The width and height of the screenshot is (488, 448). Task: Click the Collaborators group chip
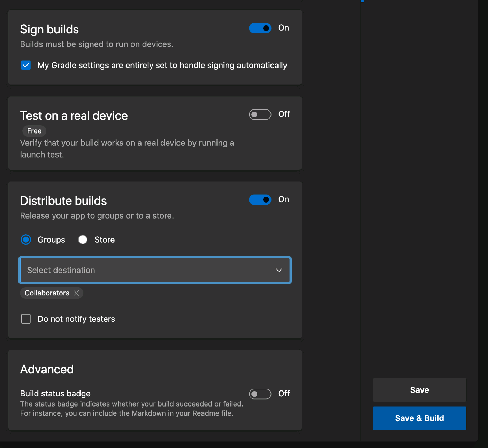[x=47, y=293]
